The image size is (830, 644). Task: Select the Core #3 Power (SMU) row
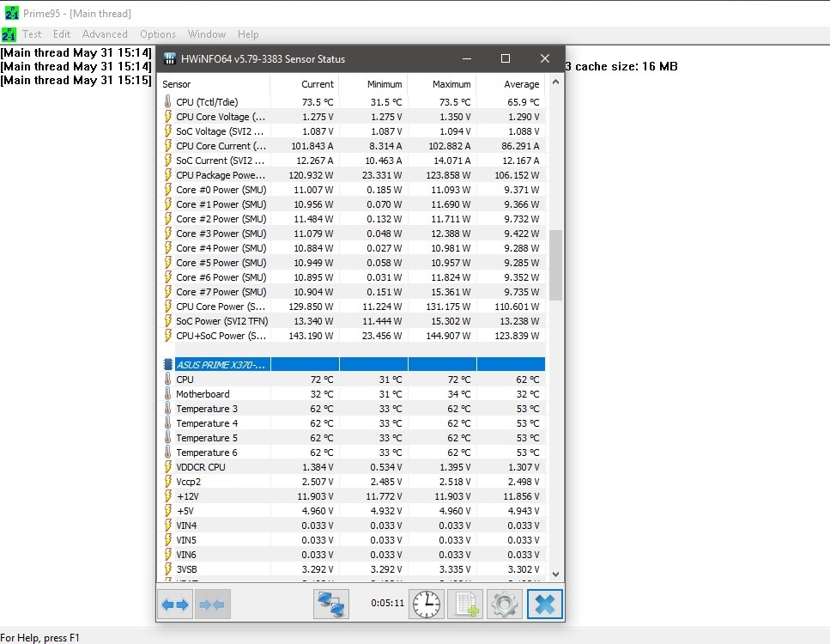pos(351,234)
